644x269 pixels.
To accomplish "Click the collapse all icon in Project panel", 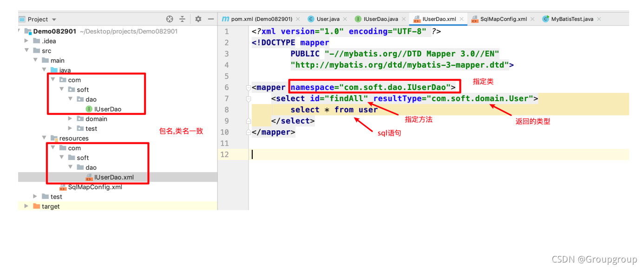I will 182,19.
